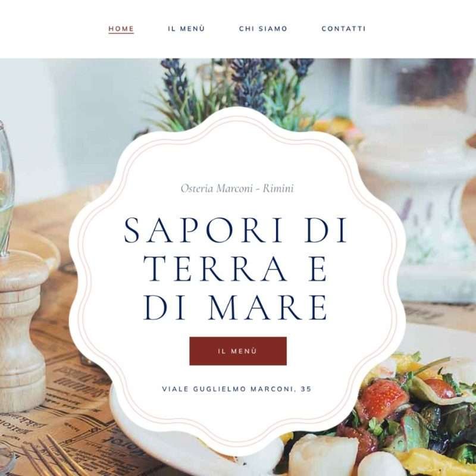The width and height of the screenshot is (476, 476).
Task: Click the DI MARE heading line
Action: point(236,308)
